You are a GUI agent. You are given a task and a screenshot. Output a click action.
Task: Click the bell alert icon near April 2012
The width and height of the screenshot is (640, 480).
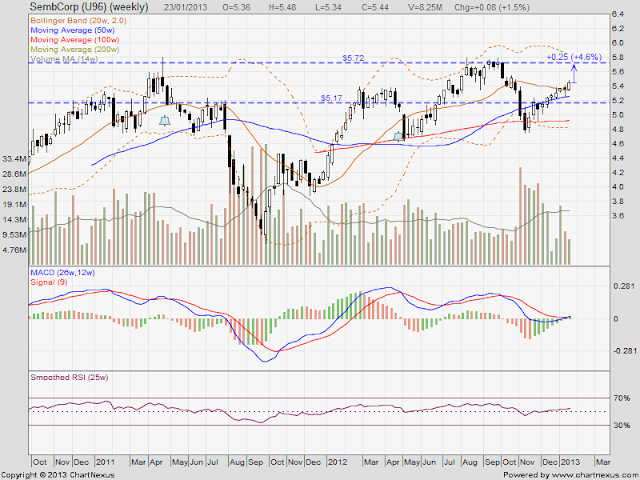point(398,136)
